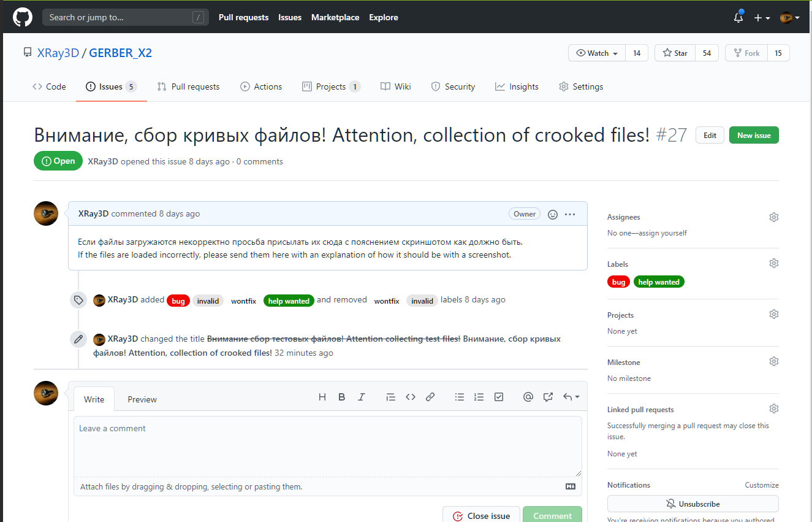Click the XRay3D avatar beside the first comment
812x522 pixels.
[x=46, y=213]
